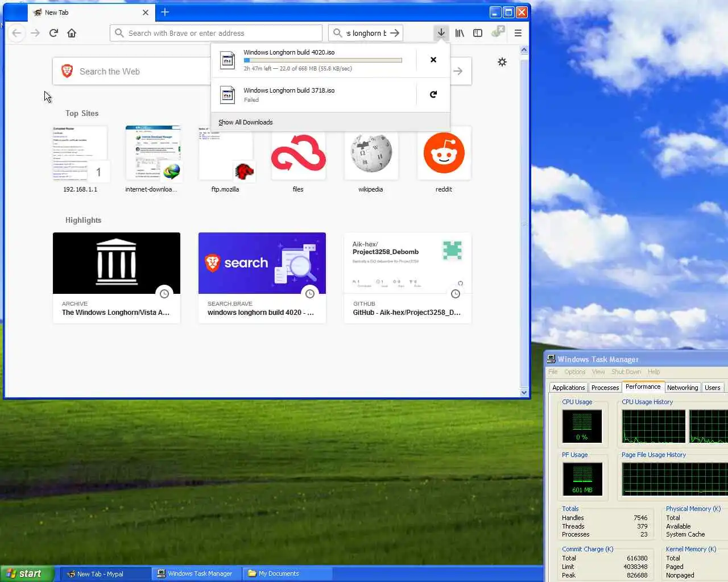This screenshot has width=728, height=582.
Task: Open the wikipedia top site tile
Action: (x=371, y=160)
